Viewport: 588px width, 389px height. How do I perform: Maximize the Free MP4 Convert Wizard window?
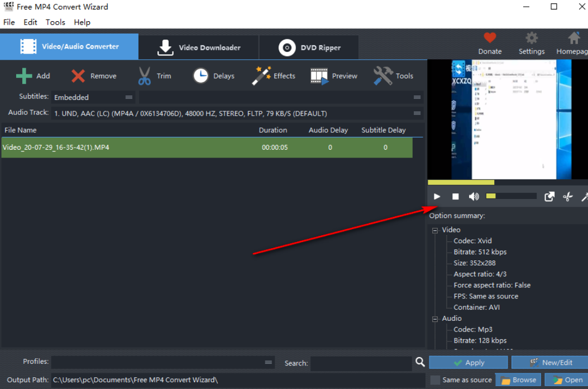click(x=554, y=6)
